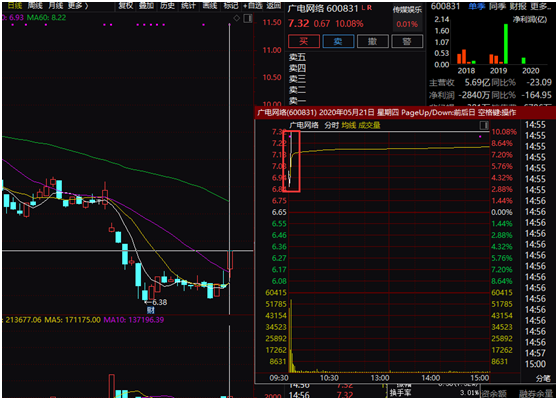Viewport: 558px width, 400px height.
Task: Click the diamond icon on the K-line chart
Action: tap(237, 18)
